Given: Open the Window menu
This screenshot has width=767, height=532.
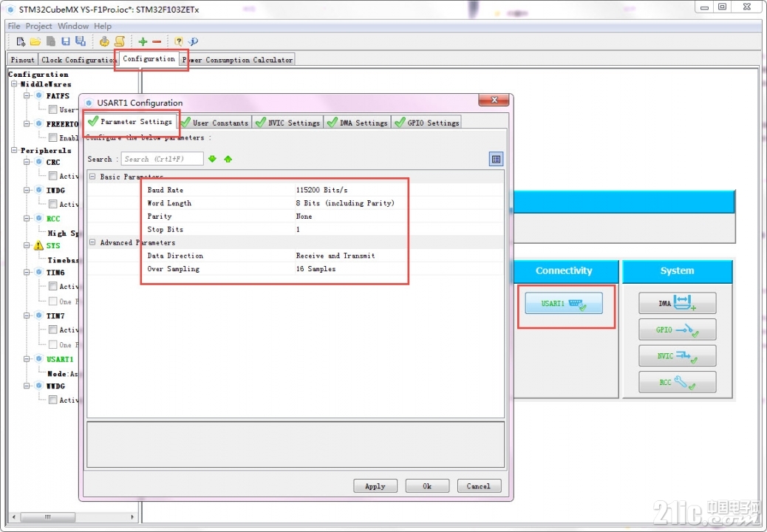Looking at the screenshot, I should (73, 26).
